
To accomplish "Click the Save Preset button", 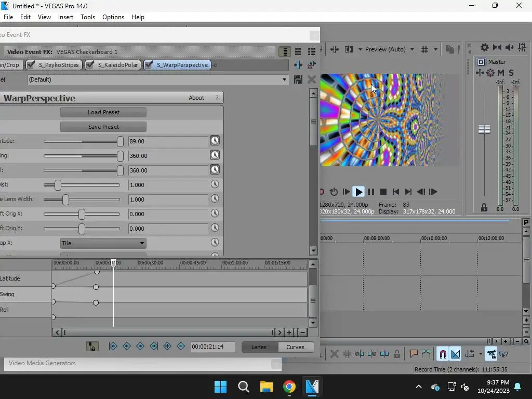I will point(103,127).
